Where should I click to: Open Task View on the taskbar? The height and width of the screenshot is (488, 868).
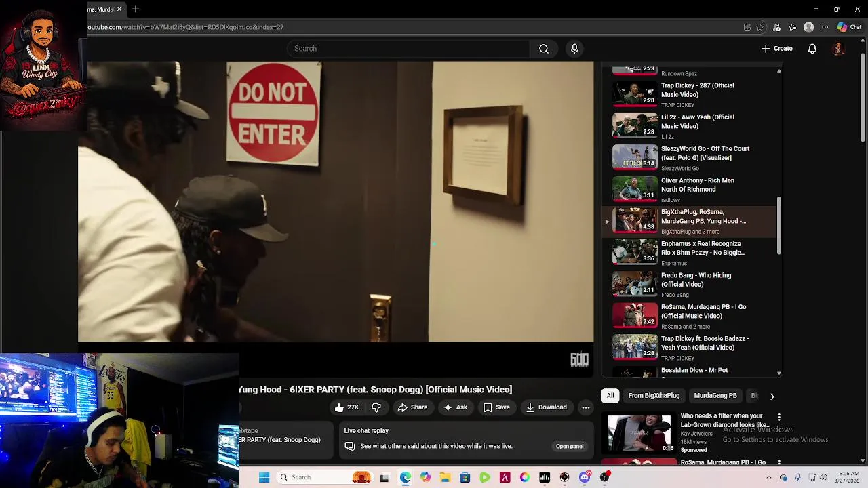coord(384,477)
